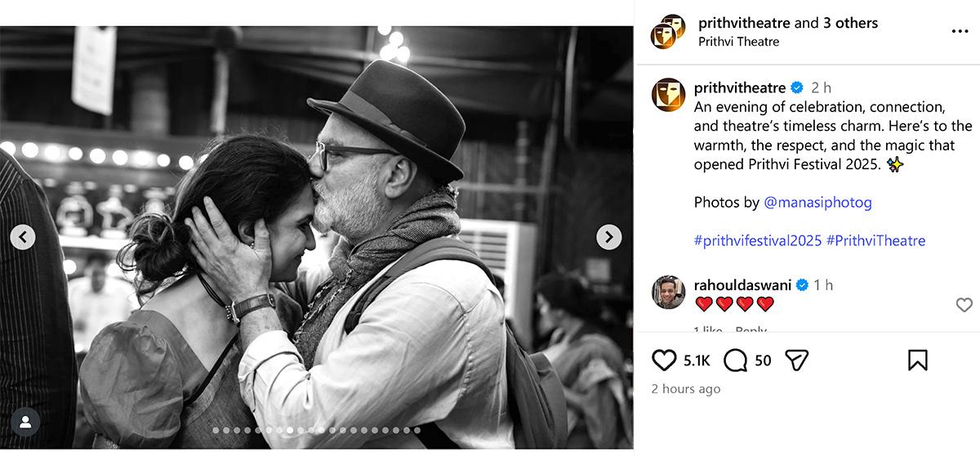Click the tagged people icon on the photo
The image size is (980, 457).
(x=26, y=422)
